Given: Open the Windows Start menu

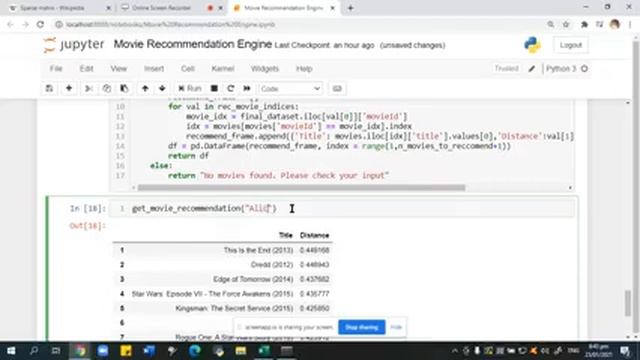Looking at the screenshot, I should [11, 351].
